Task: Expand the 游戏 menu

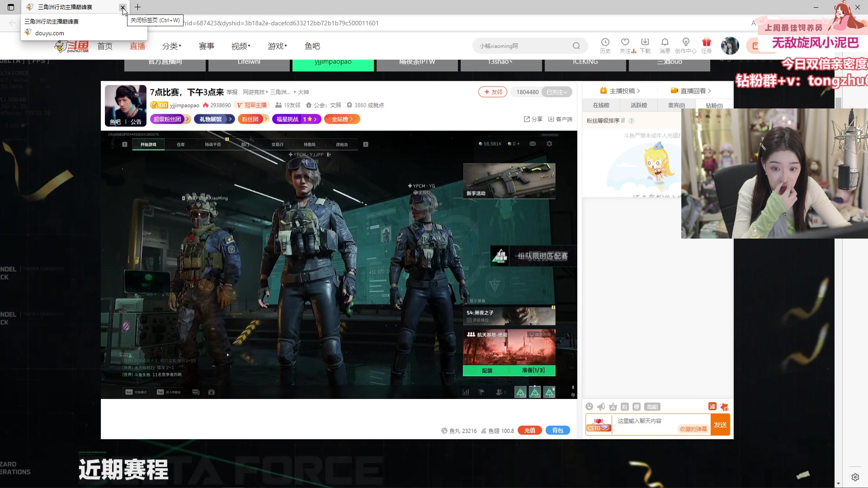Action: click(277, 46)
